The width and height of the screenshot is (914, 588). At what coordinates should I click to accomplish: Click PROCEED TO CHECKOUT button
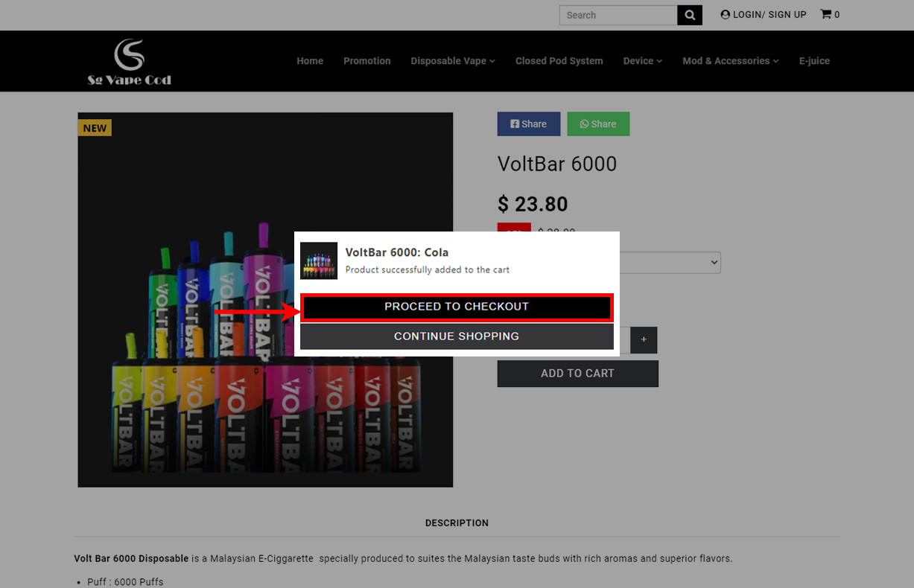(457, 307)
